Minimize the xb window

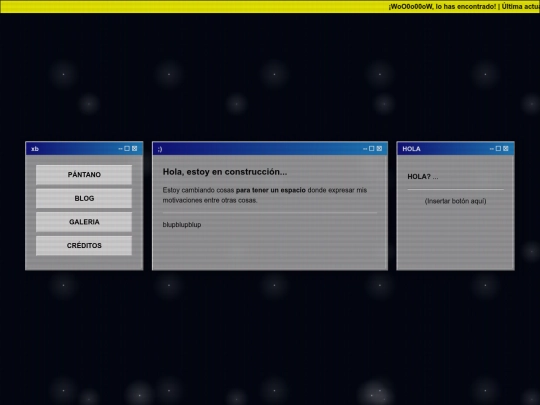point(120,149)
